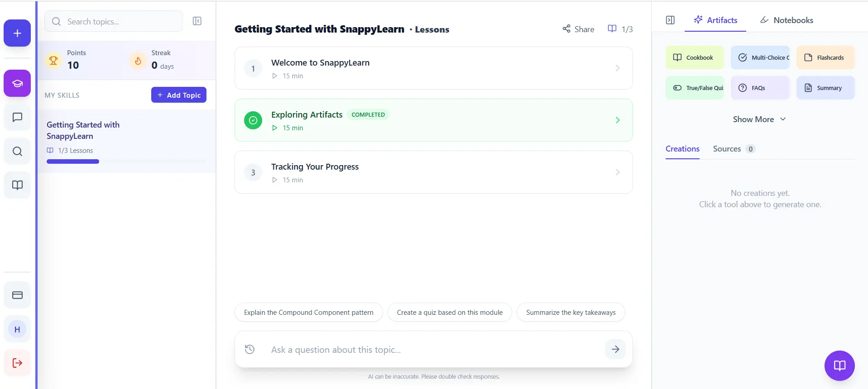Click the topic progress bar

126,161
